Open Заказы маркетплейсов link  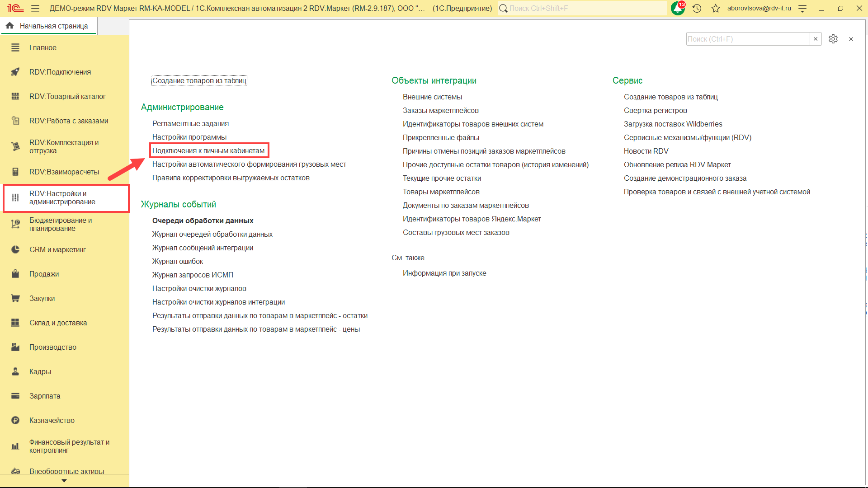[x=440, y=110]
